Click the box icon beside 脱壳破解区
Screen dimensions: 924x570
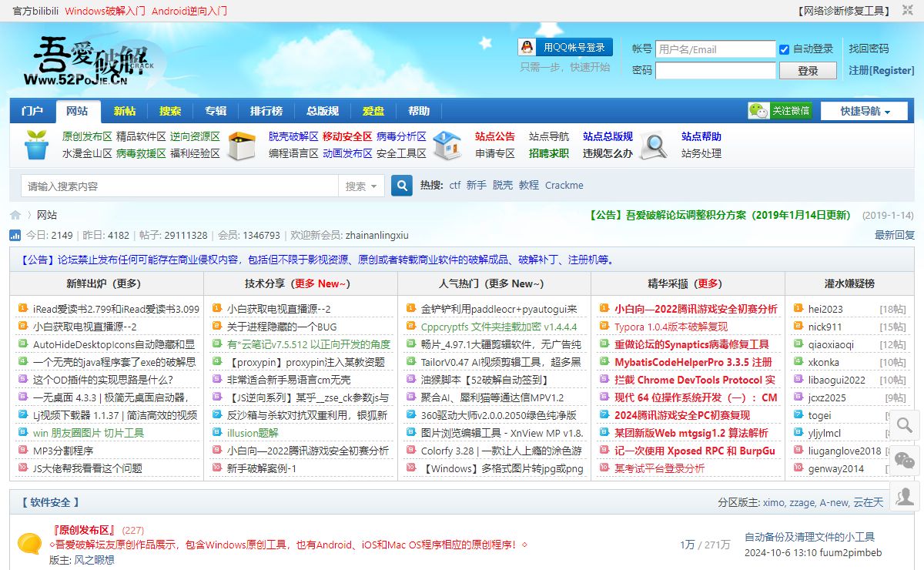click(x=243, y=145)
